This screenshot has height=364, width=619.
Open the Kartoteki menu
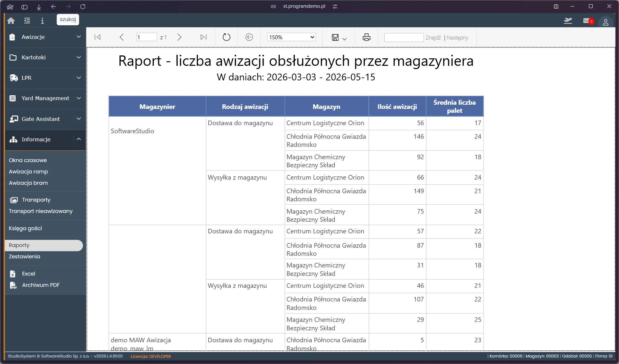[34, 57]
